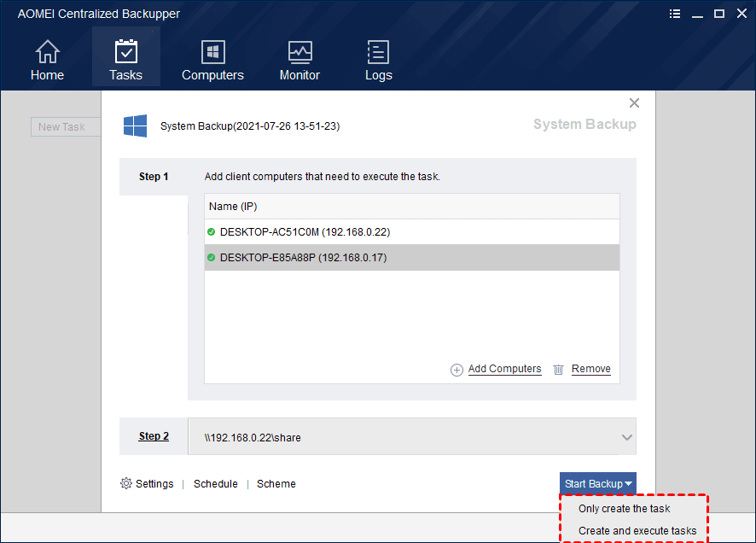Viewport: 756px width, 543px height.
Task: Click the New Task button
Action: click(x=66, y=127)
